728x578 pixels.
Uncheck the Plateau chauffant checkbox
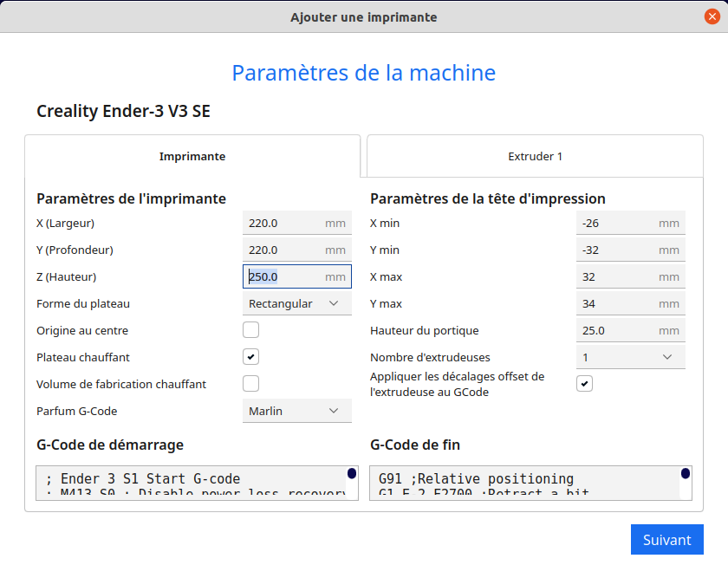coord(251,357)
